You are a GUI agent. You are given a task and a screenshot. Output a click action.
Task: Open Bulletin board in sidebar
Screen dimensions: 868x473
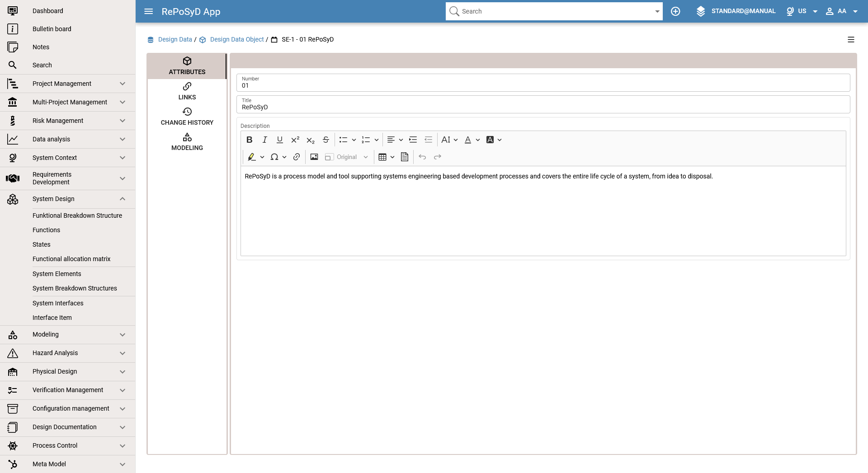[68, 29]
